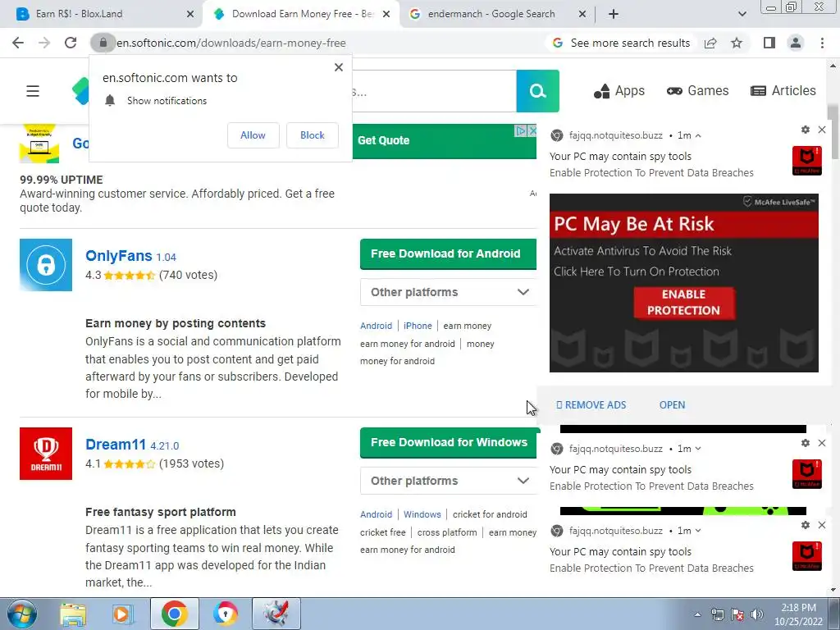Open the browser side panel
Viewport: 840px width, 630px height.
769,43
